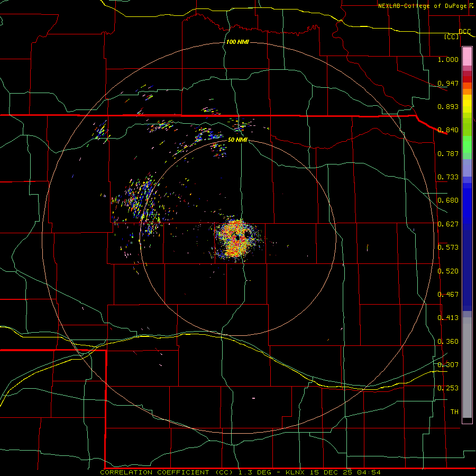
Task: Click the 50 NMI range ring label
Action: point(237,140)
